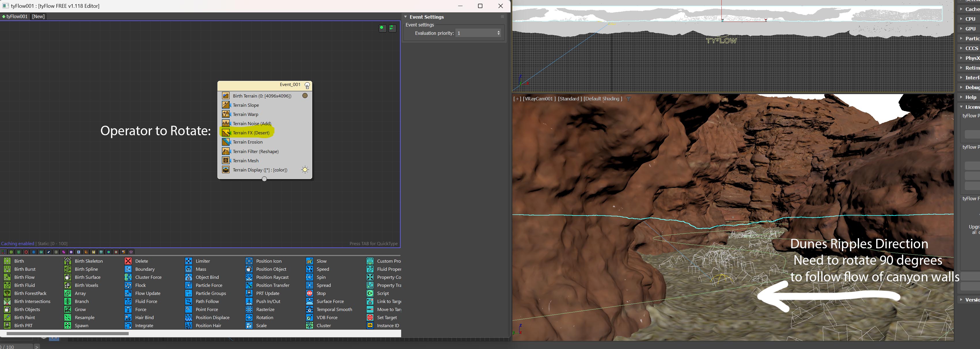This screenshot has height=349, width=980.
Task: Pick the Position Raycast operator icon
Action: pos(249,277)
